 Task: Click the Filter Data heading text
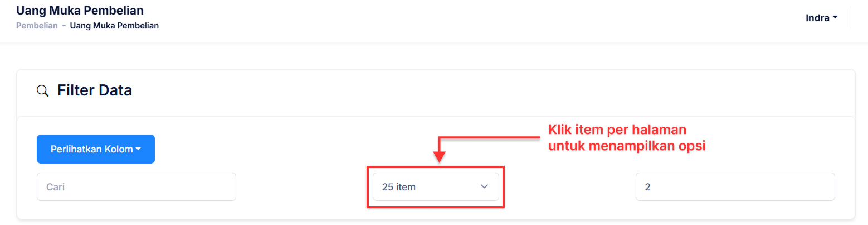tap(95, 90)
